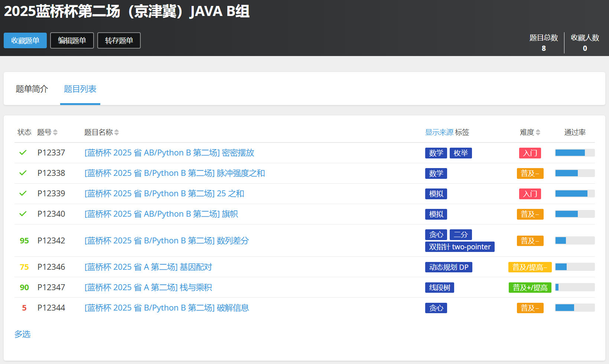Click the 数学 tag on P12337 row

tap(436, 153)
